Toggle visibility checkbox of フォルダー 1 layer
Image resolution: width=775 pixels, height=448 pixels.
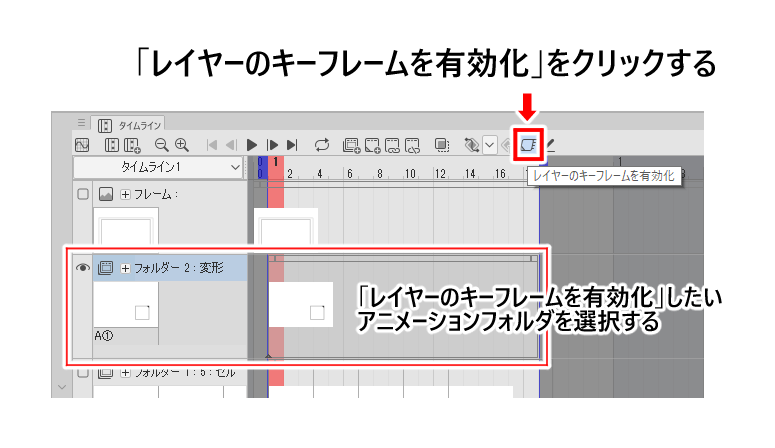click(x=83, y=374)
